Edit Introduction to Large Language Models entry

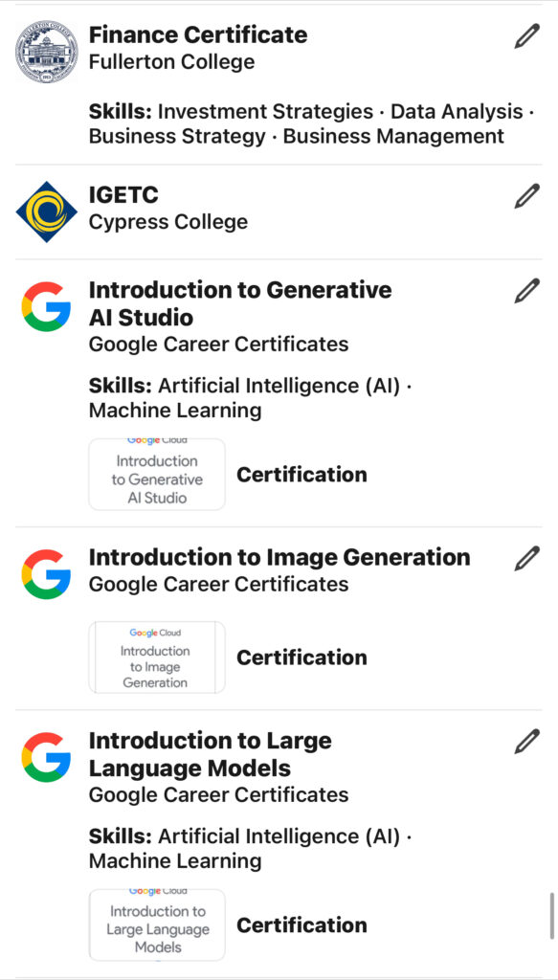[526, 742]
